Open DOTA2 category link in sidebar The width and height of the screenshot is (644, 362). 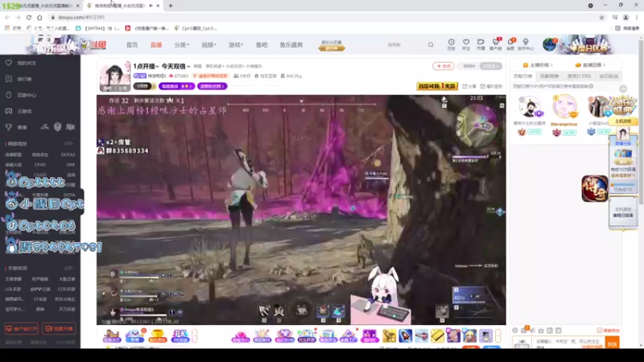[68, 154]
